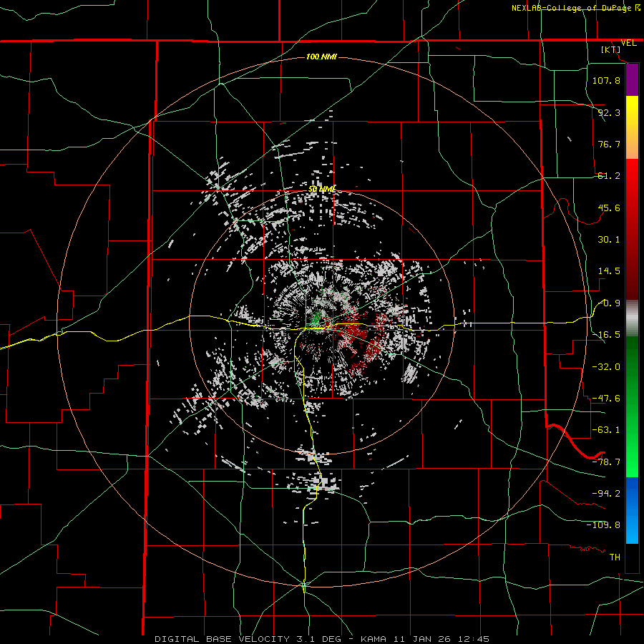Click the -109.8 legend value
644x644 pixels.
pyautogui.click(x=603, y=525)
